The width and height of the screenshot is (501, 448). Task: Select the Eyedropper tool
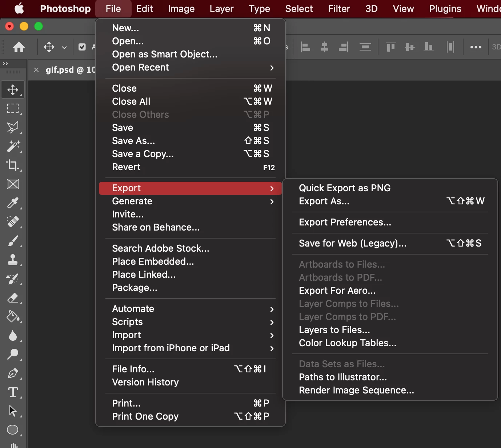point(13,203)
